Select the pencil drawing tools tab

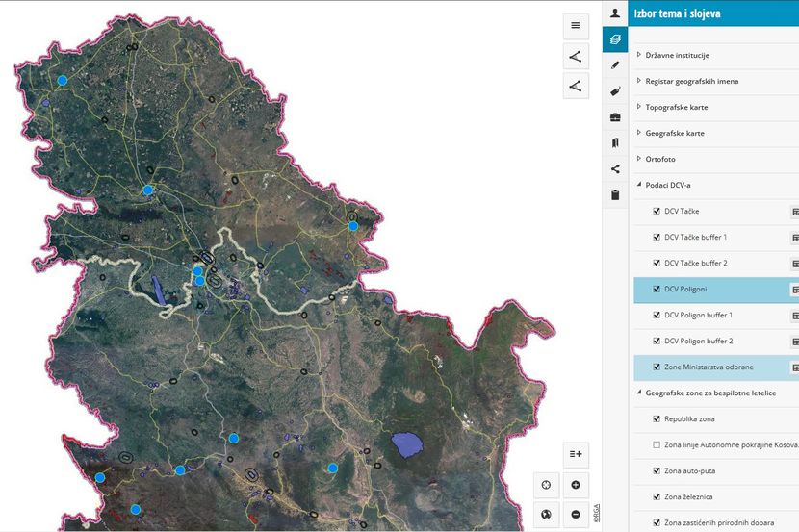click(x=615, y=65)
